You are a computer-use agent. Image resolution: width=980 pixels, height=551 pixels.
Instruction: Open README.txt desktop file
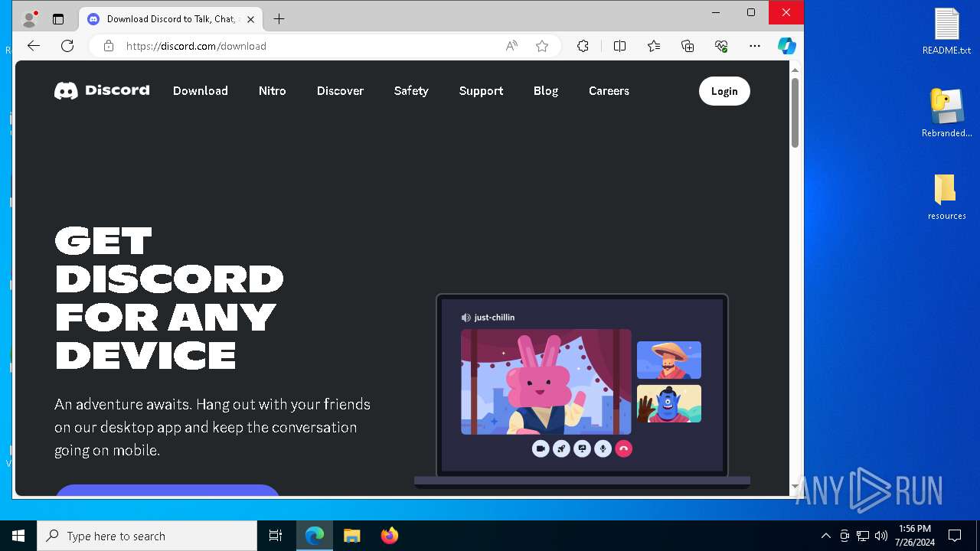pos(946,31)
